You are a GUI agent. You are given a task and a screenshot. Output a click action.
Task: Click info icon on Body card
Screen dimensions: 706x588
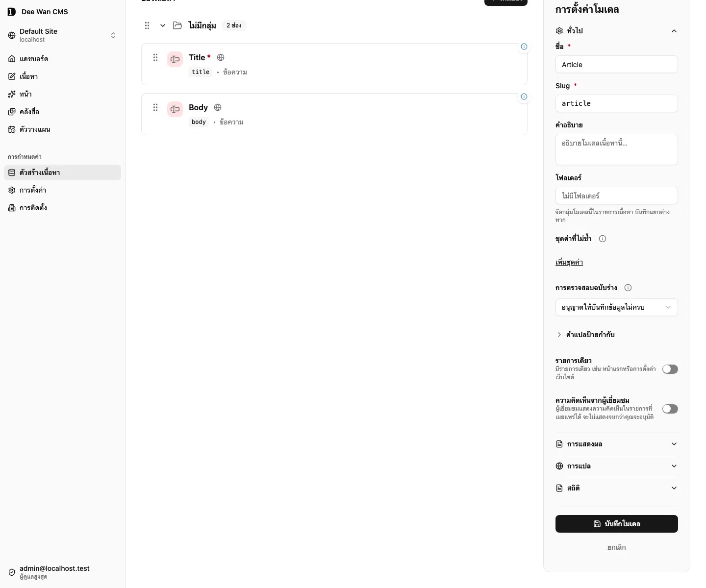[x=524, y=97]
